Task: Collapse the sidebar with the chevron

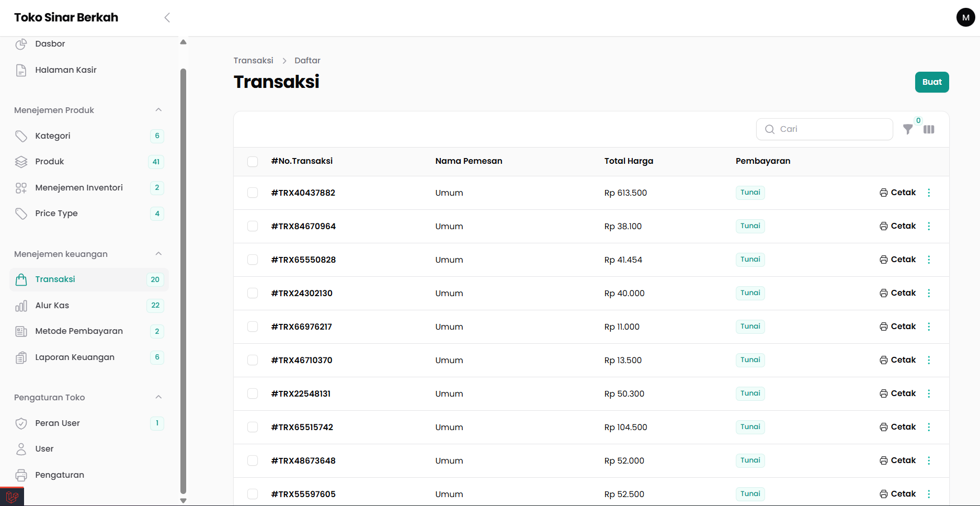Action: [167, 18]
